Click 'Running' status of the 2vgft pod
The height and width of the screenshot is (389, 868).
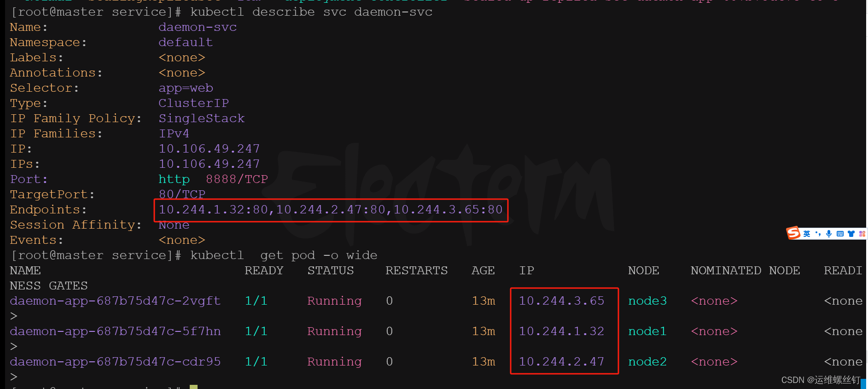point(334,301)
